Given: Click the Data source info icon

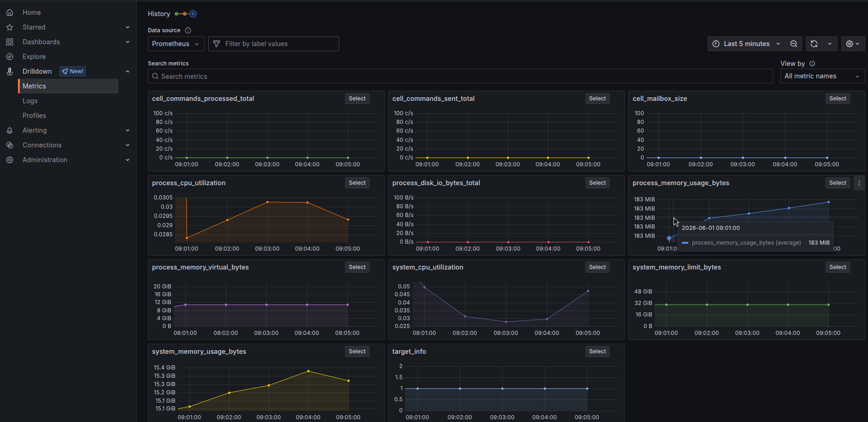Looking at the screenshot, I should coord(188,30).
